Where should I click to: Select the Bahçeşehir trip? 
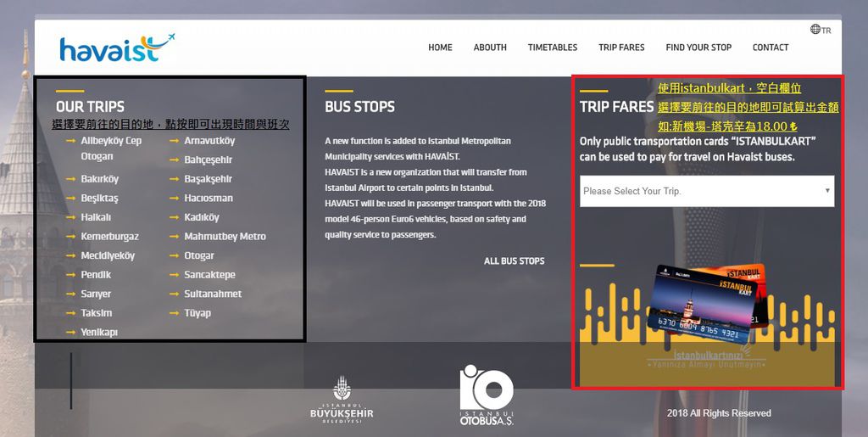(x=209, y=160)
